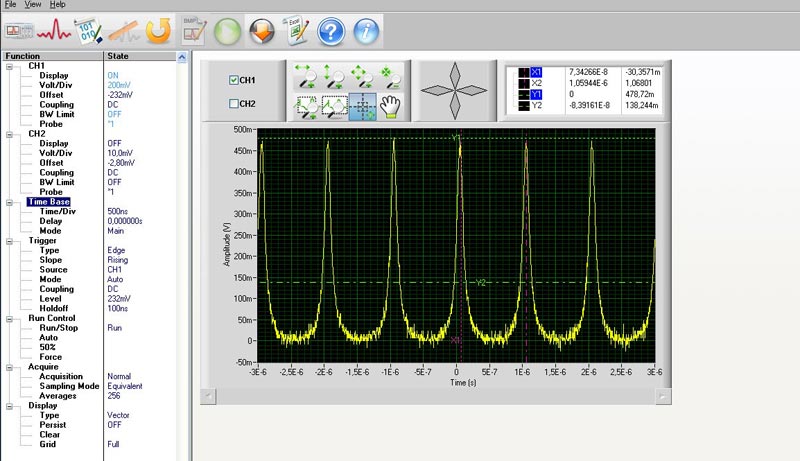This screenshot has width=800, height=461.
Task: Select the horizontal zoom tool
Action: [x=306, y=75]
